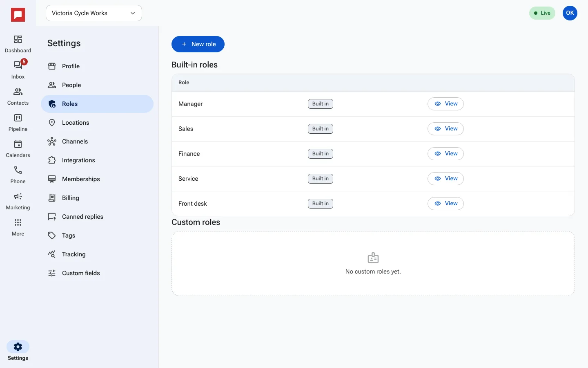Click the Manager role name

pyautogui.click(x=190, y=104)
